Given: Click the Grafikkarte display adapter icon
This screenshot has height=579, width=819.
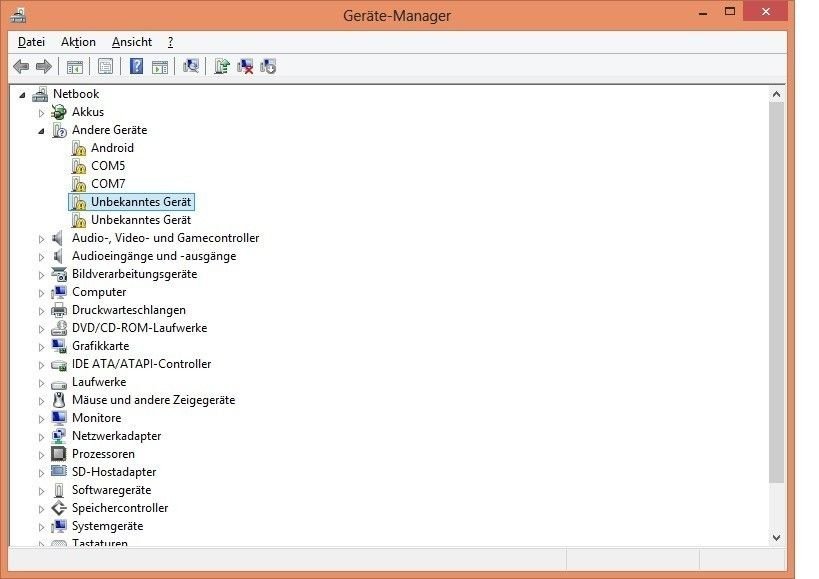Looking at the screenshot, I should 59,346.
